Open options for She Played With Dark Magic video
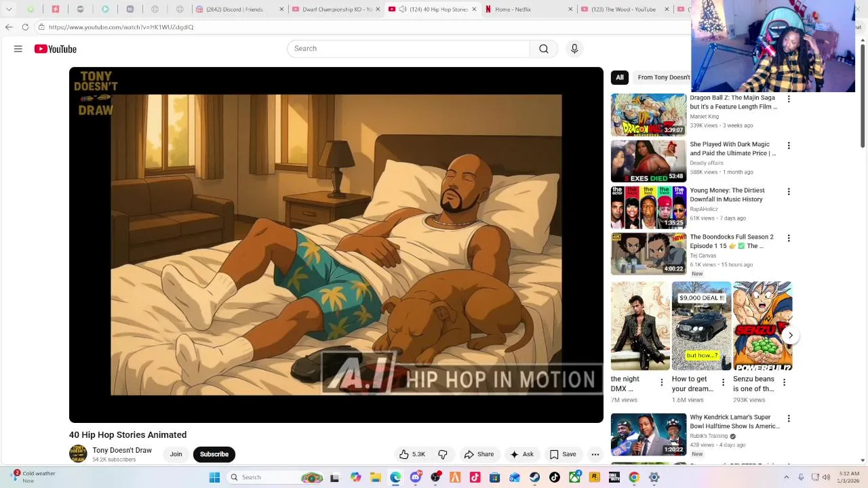 [788, 145]
